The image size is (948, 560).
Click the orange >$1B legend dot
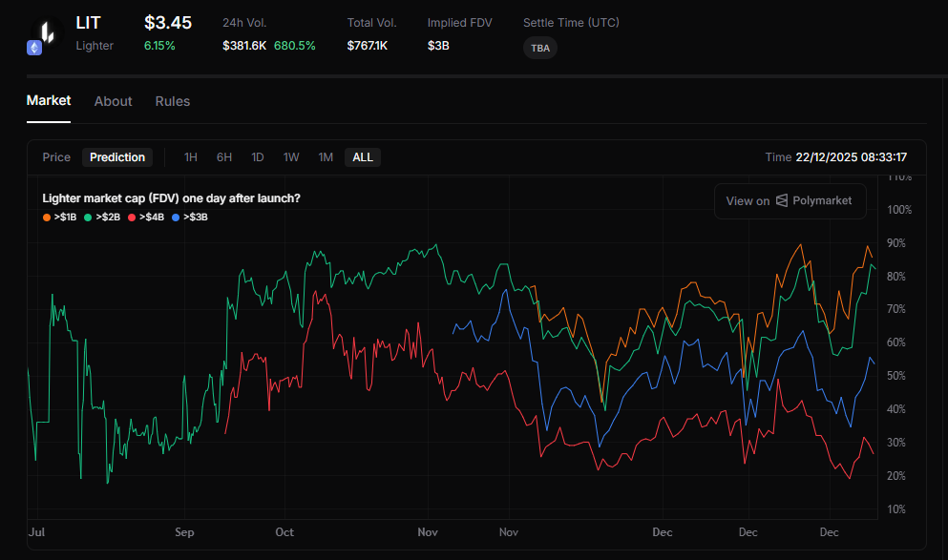click(47, 217)
